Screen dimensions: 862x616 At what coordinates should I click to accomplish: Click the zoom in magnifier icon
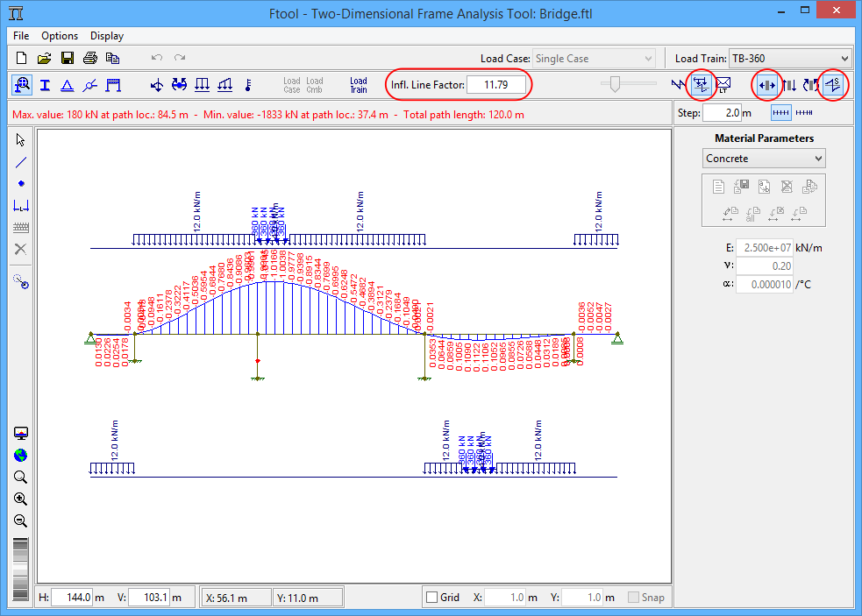tap(21, 499)
